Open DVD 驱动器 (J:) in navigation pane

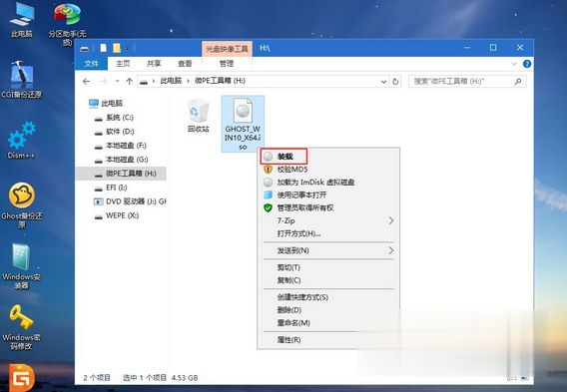(x=130, y=201)
